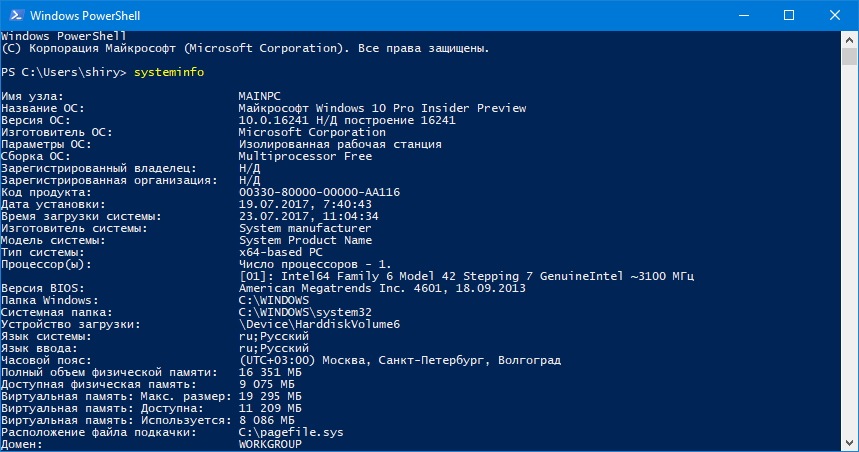Click the C:\pagefile.sys path text
Image resolution: width=859 pixels, height=452 pixels.
[x=291, y=432]
